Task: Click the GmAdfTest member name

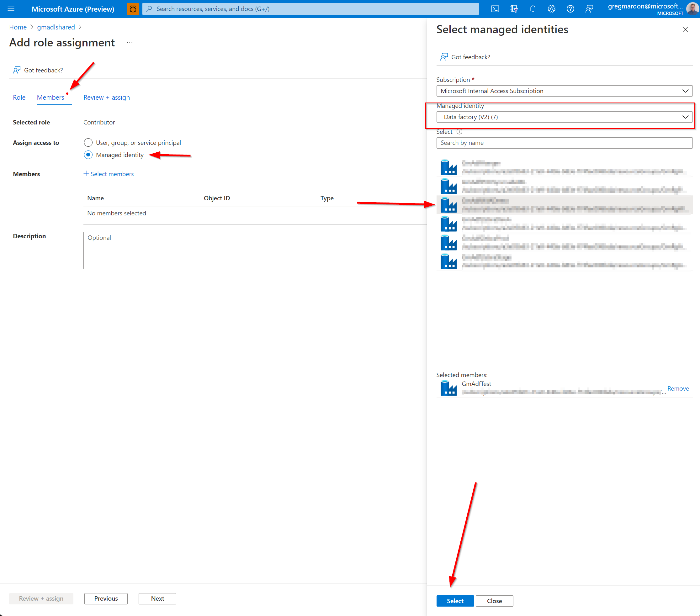Action: pos(476,384)
